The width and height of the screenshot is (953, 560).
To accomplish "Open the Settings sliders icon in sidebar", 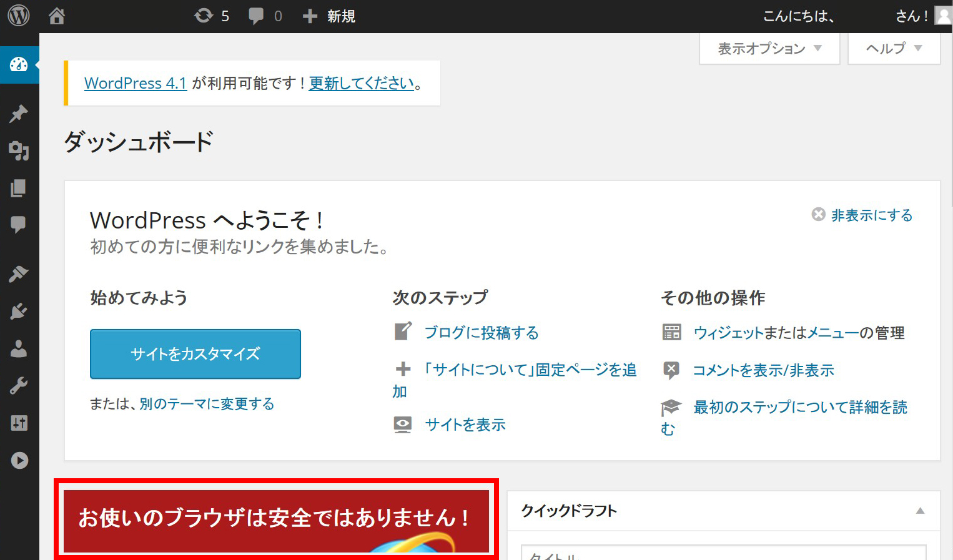I will point(19,423).
